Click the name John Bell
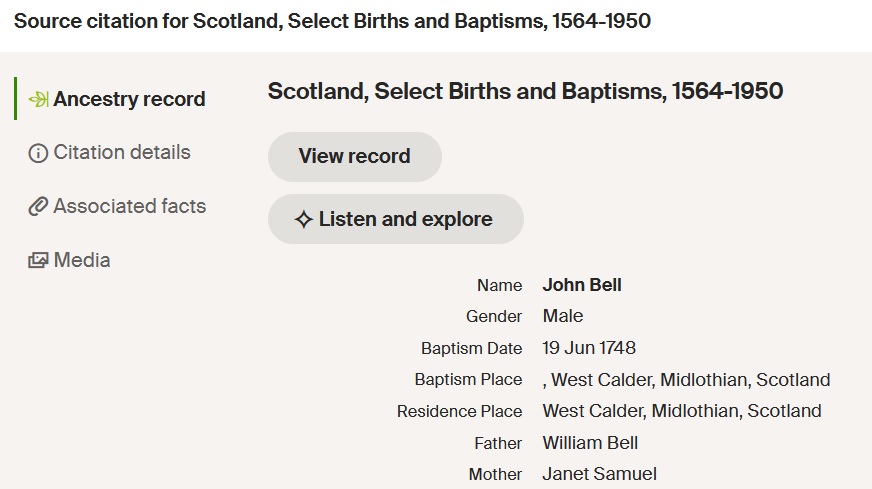 [582, 285]
